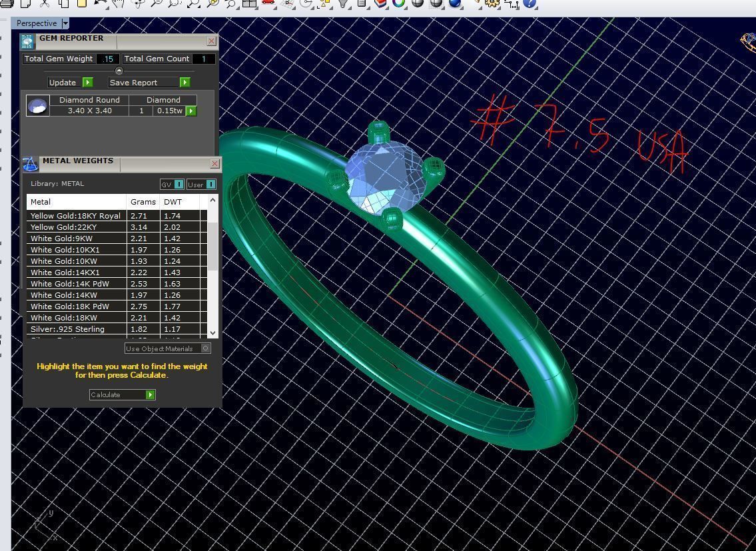The width and height of the screenshot is (756, 551).
Task: Click the Print icon in the top toolbar
Action: 7,3
